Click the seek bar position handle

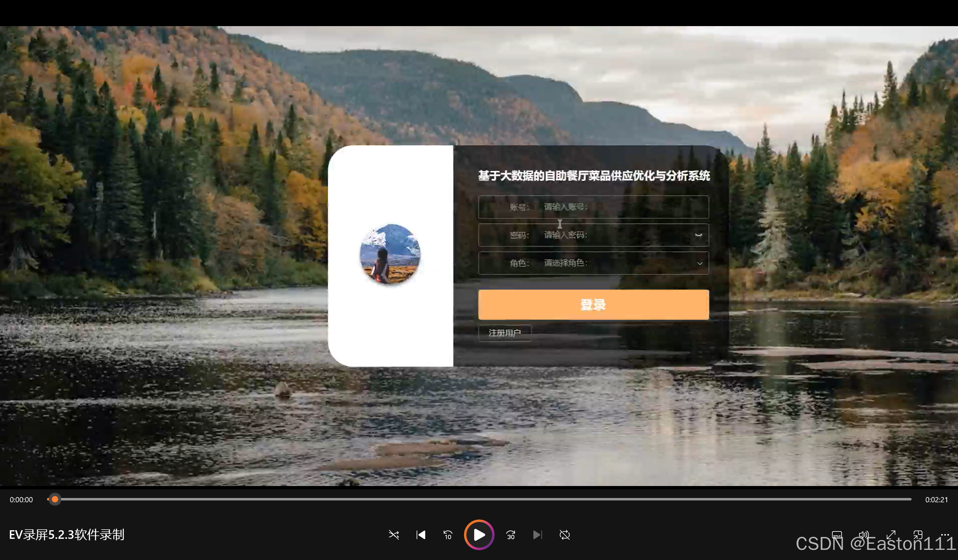pyautogui.click(x=55, y=499)
